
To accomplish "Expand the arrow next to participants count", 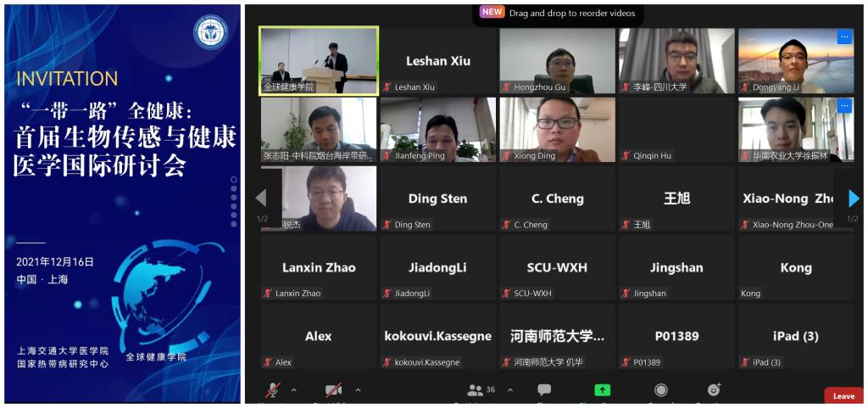I will [510, 390].
